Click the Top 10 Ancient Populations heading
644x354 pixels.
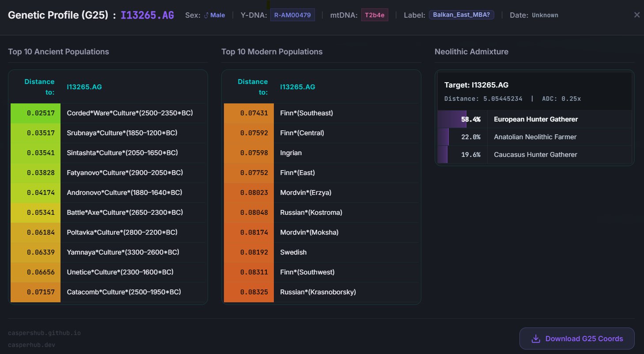58,52
